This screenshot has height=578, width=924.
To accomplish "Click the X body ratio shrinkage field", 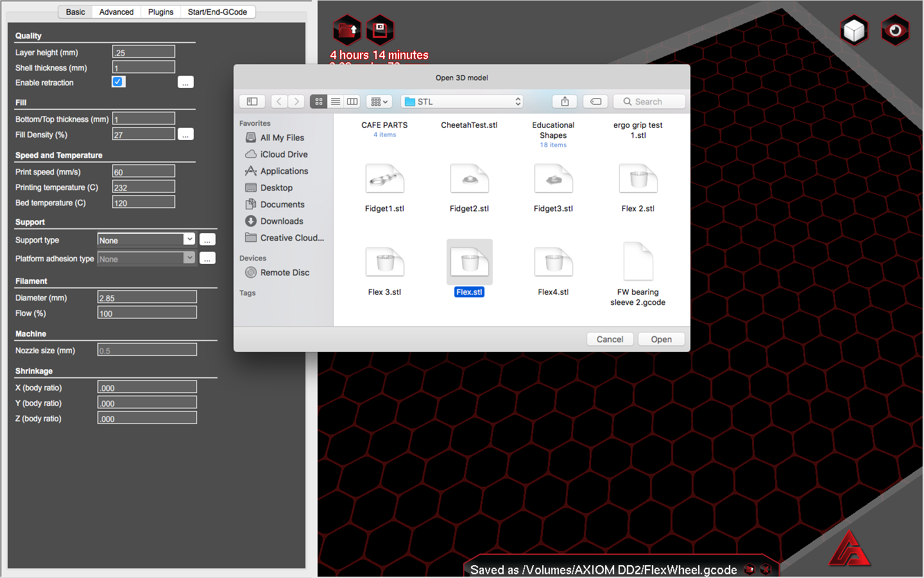I will pos(147,387).
